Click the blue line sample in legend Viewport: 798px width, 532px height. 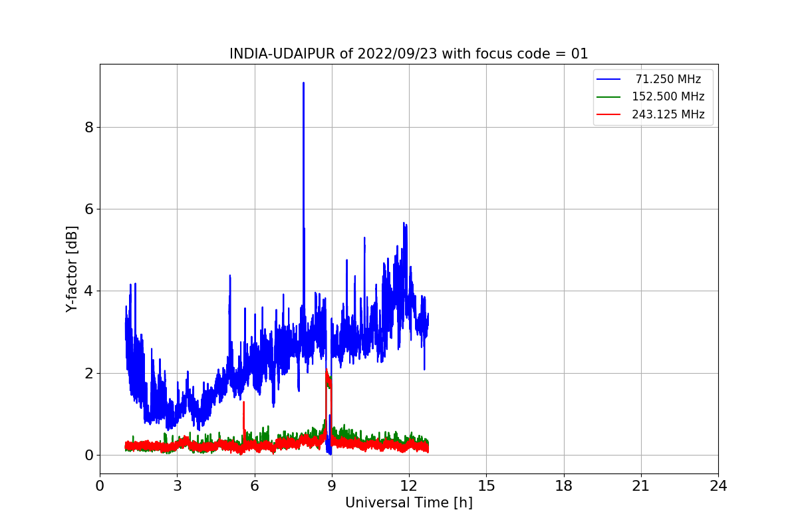tap(608, 79)
